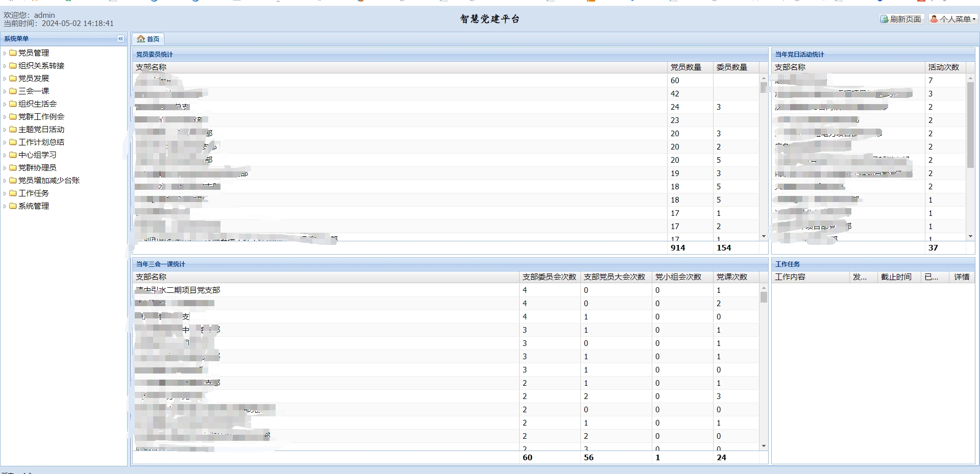Viewport: 980px width, 474px height.
Task: Select 工作任务 in the system menu
Action: [34, 193]
